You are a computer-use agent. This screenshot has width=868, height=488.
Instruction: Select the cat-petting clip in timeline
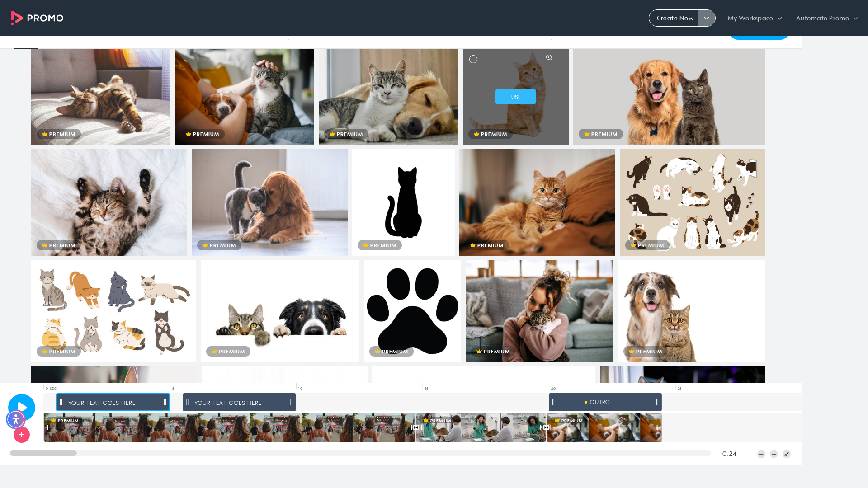pyautogui.click(x=604, y=427)
